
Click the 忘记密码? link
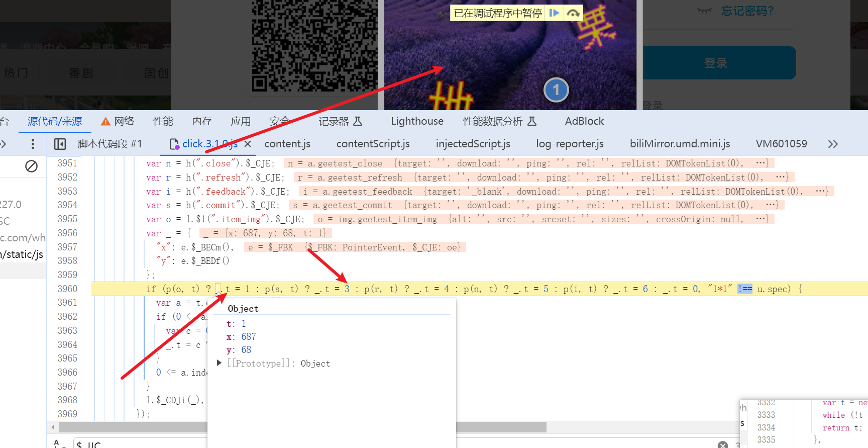tap(747, 11)
